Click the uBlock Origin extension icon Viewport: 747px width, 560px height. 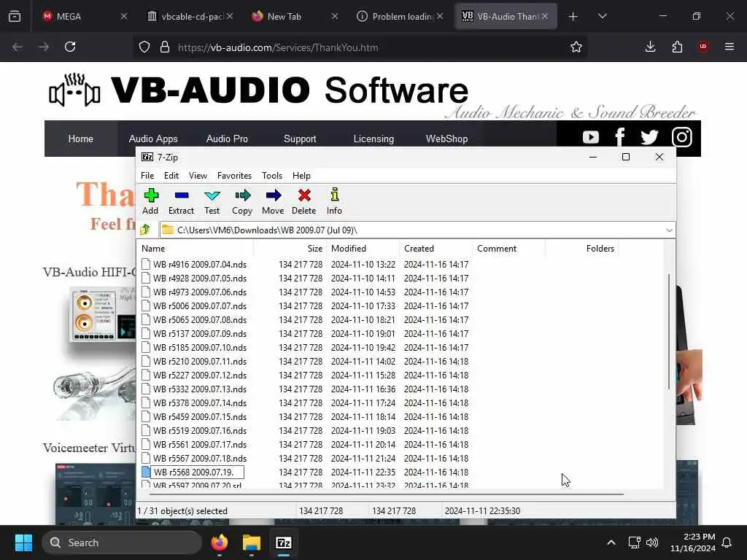[x=703, y=47]
